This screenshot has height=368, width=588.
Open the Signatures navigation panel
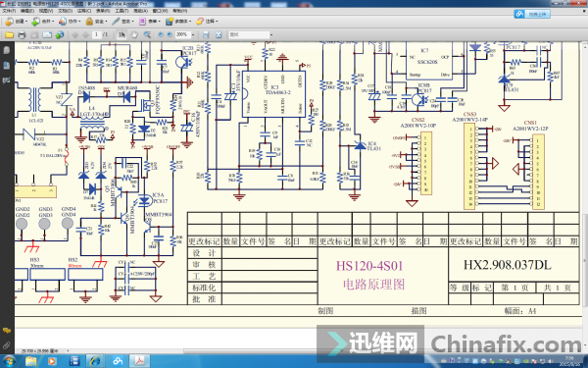pos(7,80)
